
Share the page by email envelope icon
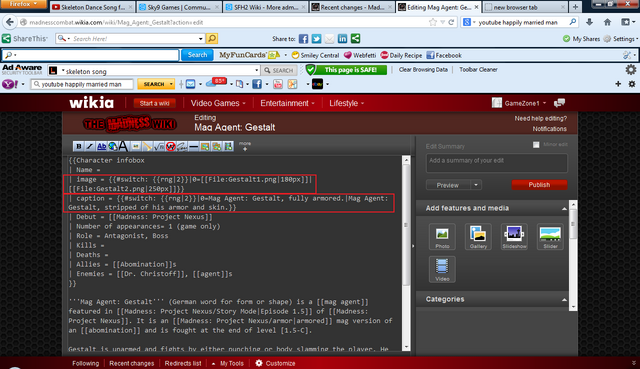pos(329,39)
